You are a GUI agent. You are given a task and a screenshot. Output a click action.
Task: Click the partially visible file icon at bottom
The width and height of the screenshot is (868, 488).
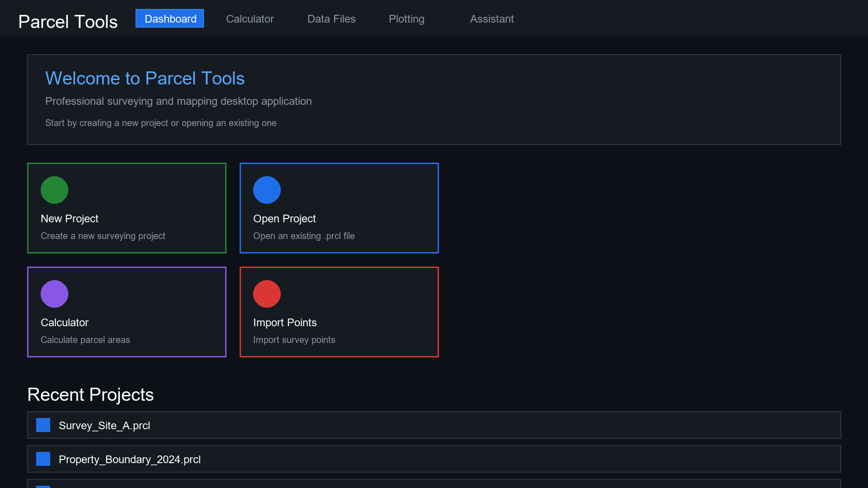(43, 486)
